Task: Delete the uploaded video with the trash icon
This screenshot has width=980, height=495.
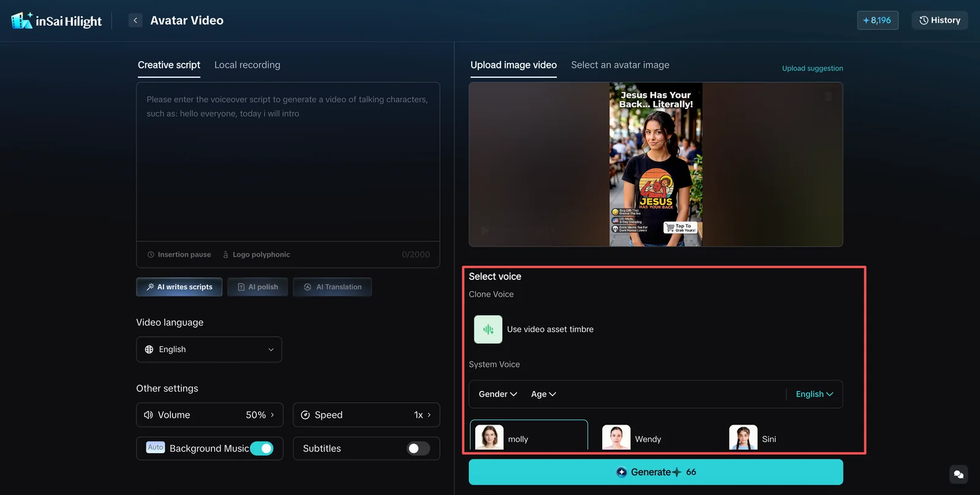Action: [828, 97]
